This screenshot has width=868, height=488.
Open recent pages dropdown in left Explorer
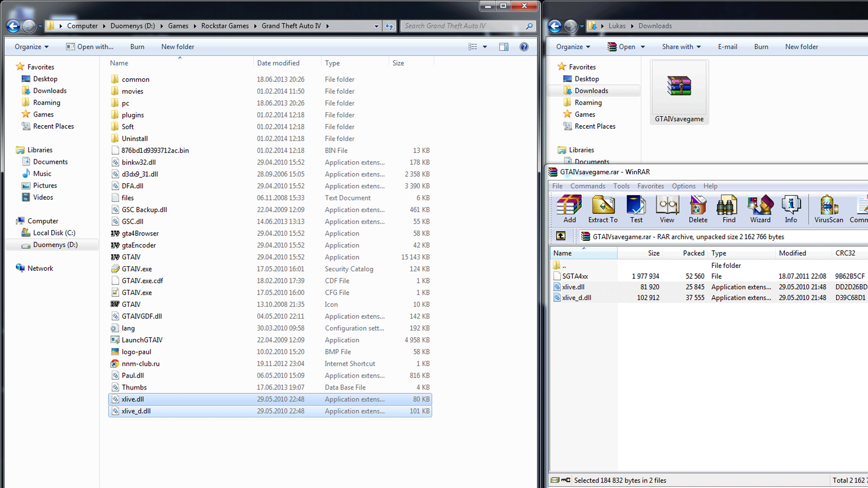point(40,26)
